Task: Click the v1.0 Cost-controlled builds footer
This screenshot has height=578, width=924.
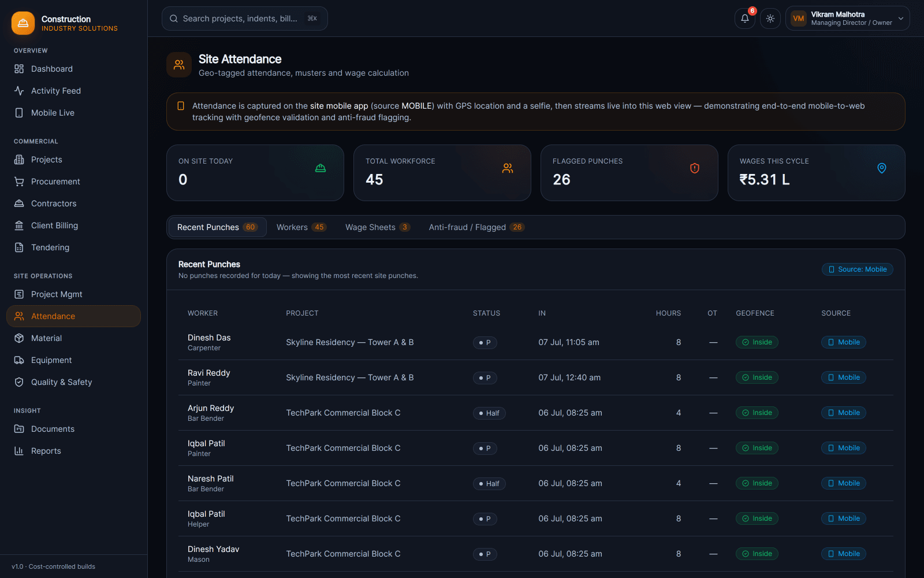Action: [x=53, y=566]
